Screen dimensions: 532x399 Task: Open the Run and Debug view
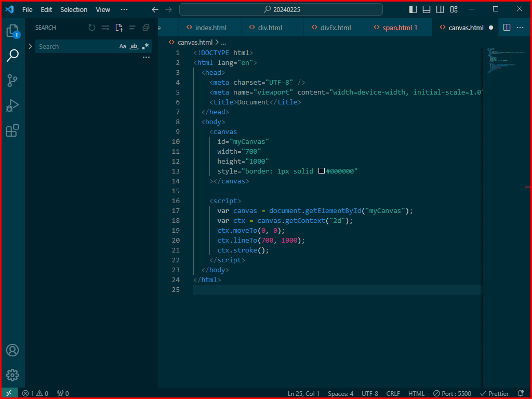click(x=12, y=105)
